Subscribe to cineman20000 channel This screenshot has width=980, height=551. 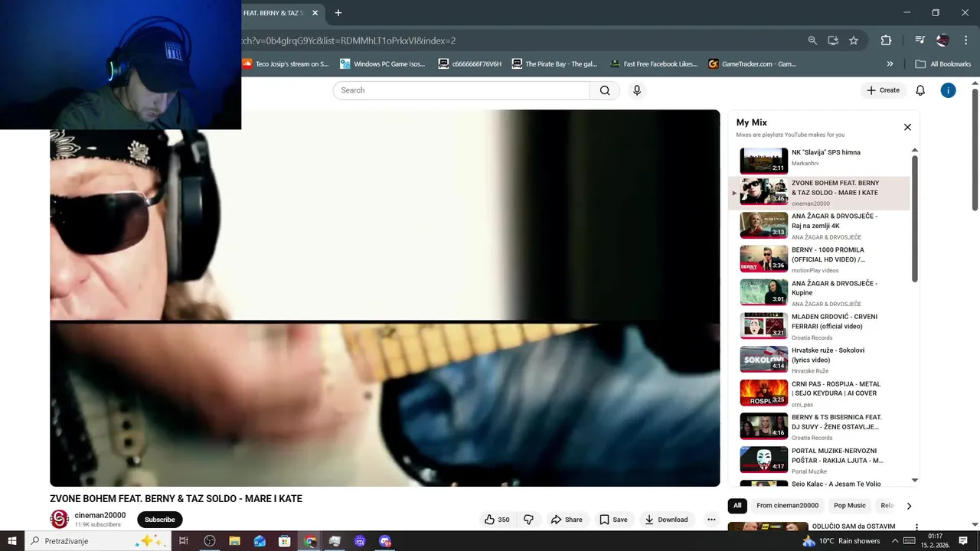point(160,520)
